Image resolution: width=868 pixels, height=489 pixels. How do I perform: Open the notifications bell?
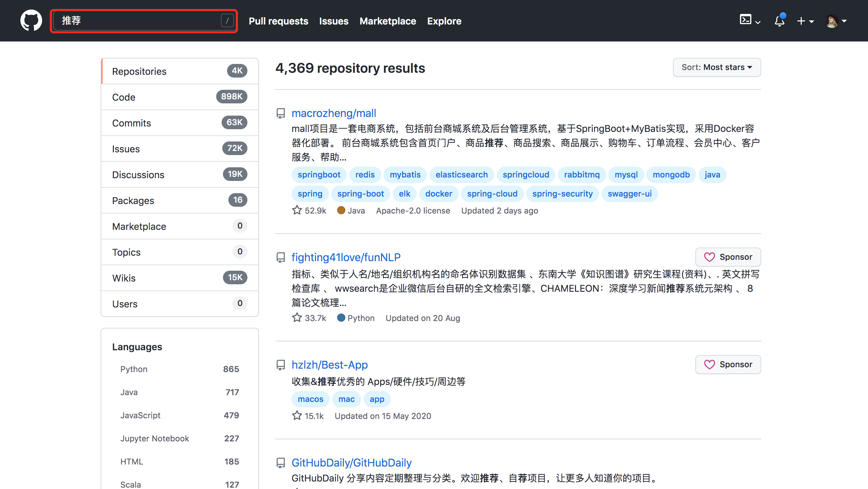click(779, 21)
